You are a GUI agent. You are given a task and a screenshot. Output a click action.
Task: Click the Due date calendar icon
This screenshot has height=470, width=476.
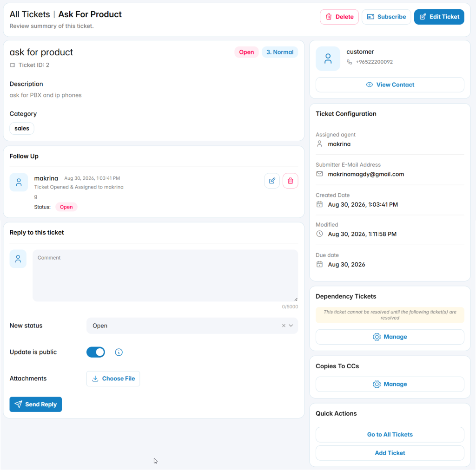pyautogui.click(x=319, y=264)
